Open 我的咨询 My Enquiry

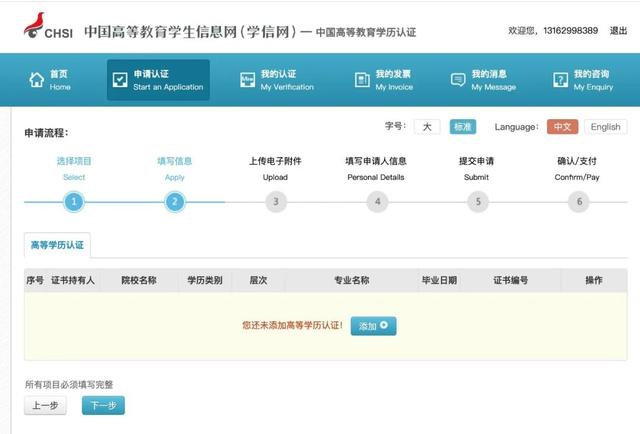583,80
